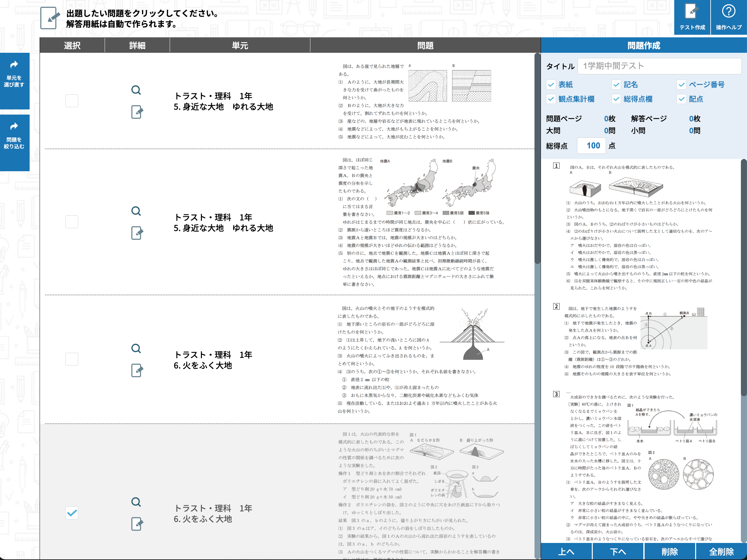Screen dimensions: 747x560
Task: Click the 単元 column header
Action: pos(240,45)
